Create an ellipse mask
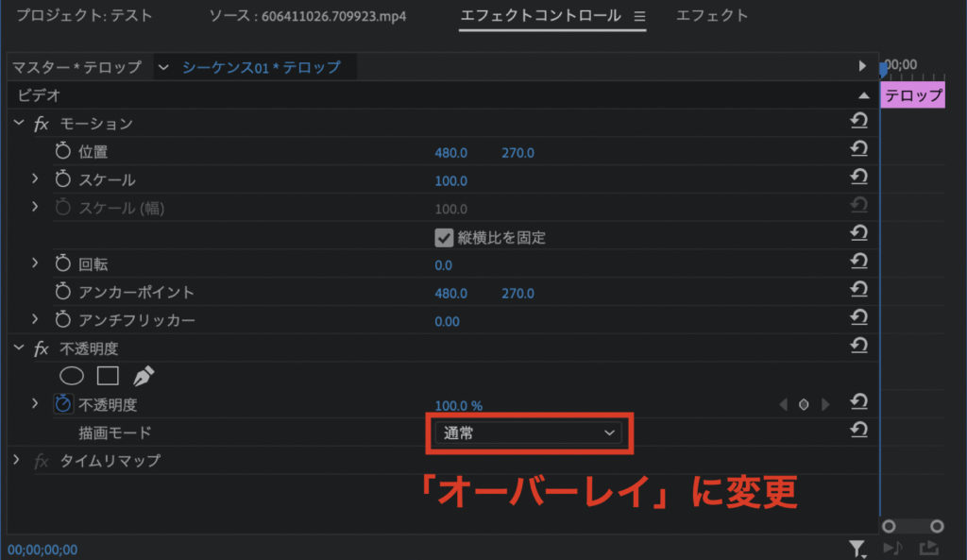 click(72, 376)
